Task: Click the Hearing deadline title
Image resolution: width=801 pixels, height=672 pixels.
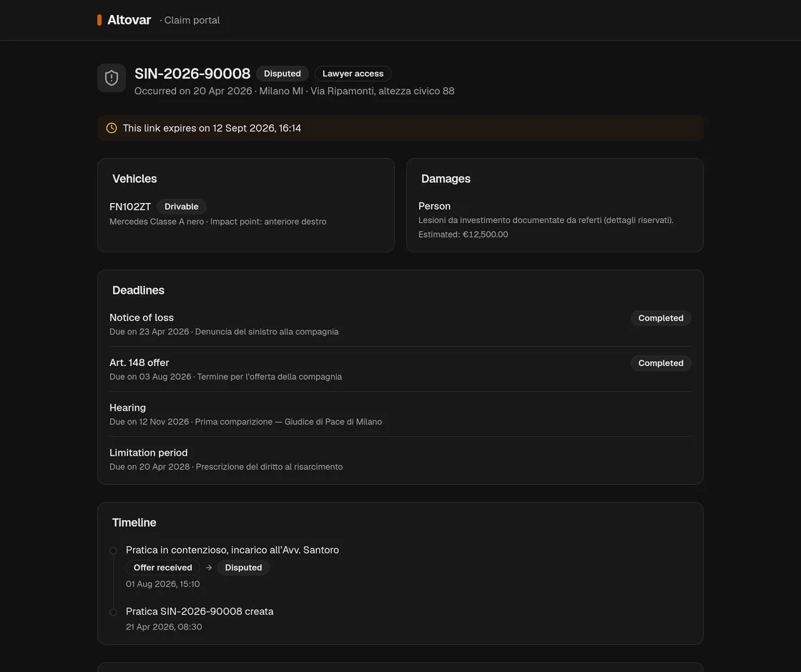Action: pyautogui.click(x=128, y=407)
